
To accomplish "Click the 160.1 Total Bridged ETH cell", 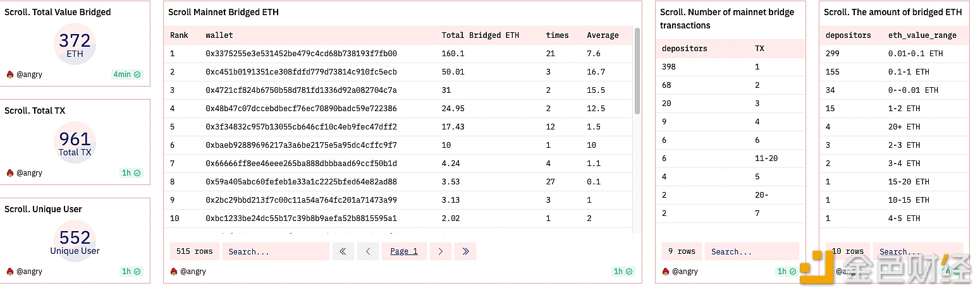I will coord(453,54).
